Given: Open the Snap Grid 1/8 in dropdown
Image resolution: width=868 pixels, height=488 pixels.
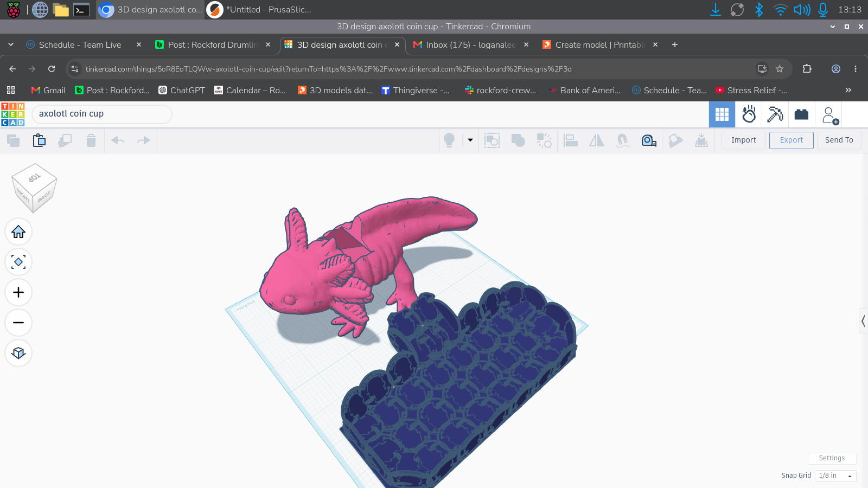Looking at the screenshot, I should (x=835, y=476).
